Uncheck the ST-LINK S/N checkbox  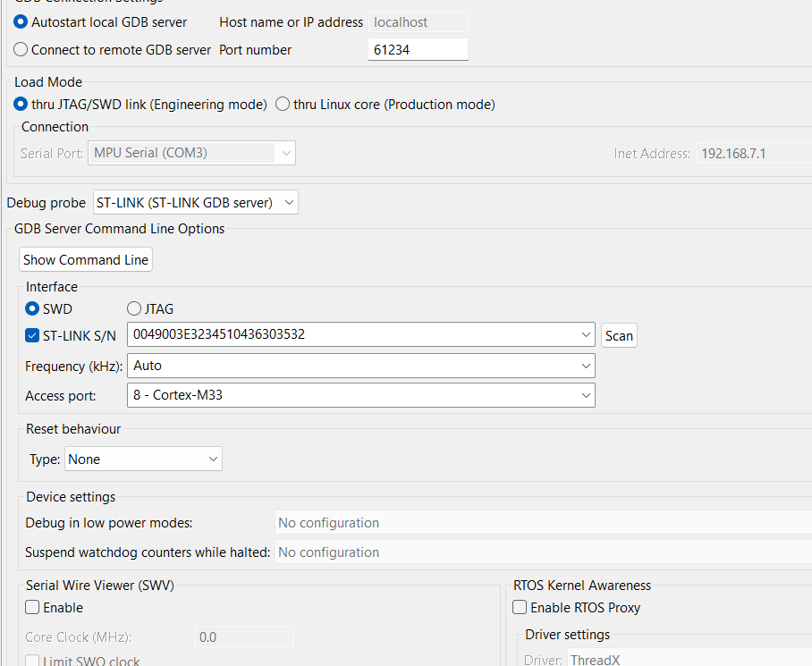click(x=33, y=336)
